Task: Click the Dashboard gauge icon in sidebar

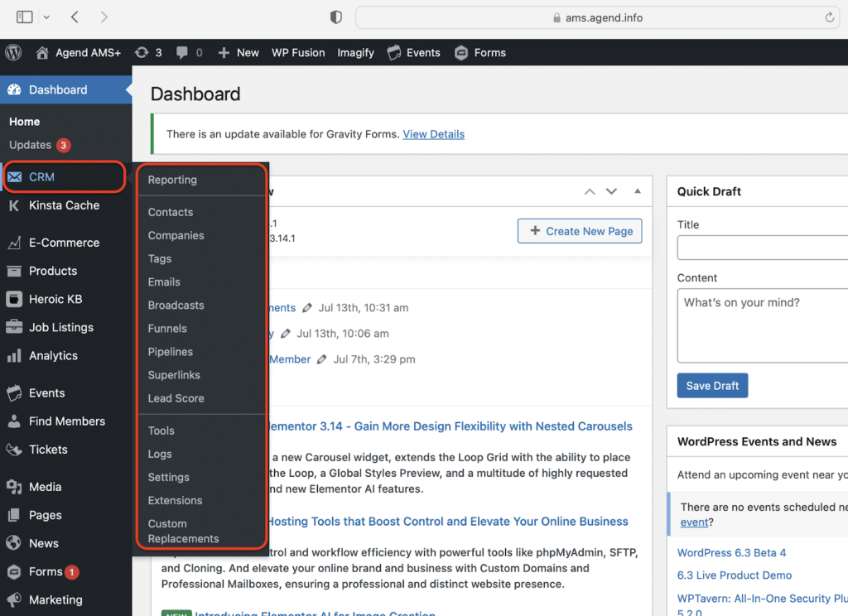Action: pos(15,89)
